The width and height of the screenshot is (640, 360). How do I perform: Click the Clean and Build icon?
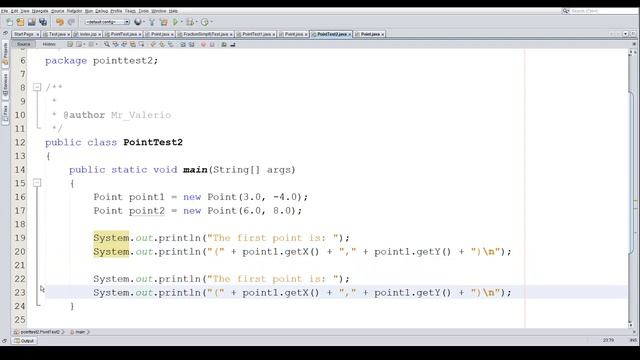[x=164, y=22]
